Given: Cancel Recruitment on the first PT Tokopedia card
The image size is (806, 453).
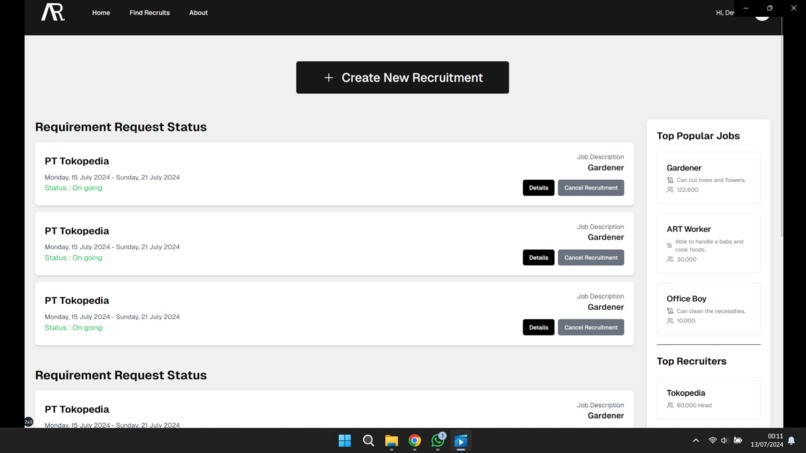Looking at the screenshot, I should 591,188.
